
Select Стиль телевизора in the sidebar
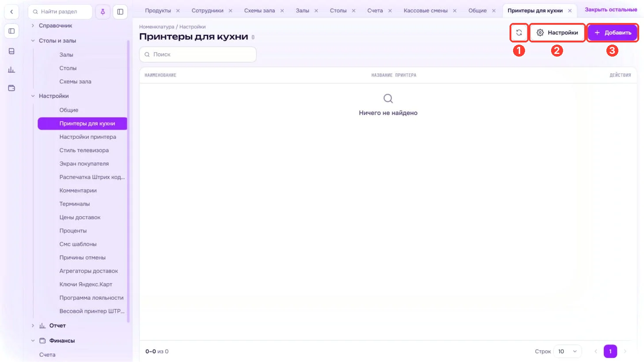click(x=84, y=150)
